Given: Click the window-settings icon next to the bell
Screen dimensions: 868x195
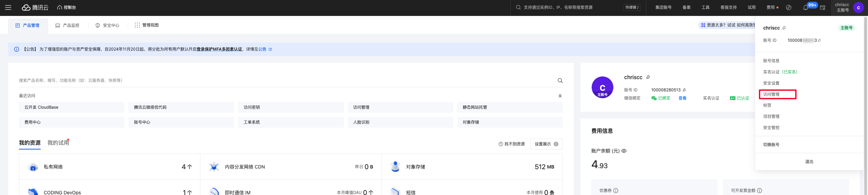Looking at the screenshot, I should [x=823, y=7].
